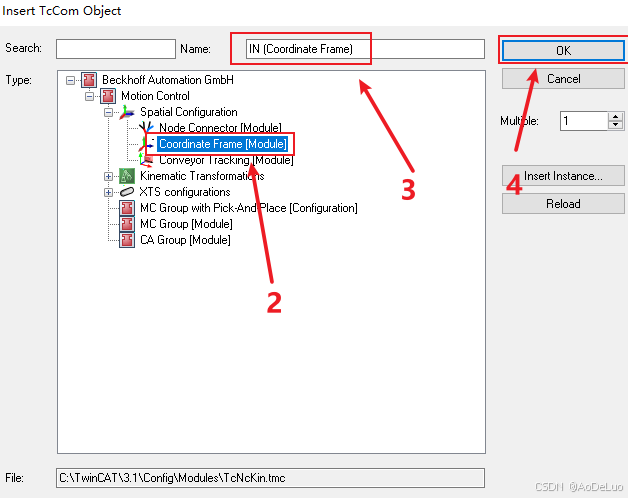
Task: Select the Motion Control tree item
Action: pyautogui.click(x=155, y=96)
